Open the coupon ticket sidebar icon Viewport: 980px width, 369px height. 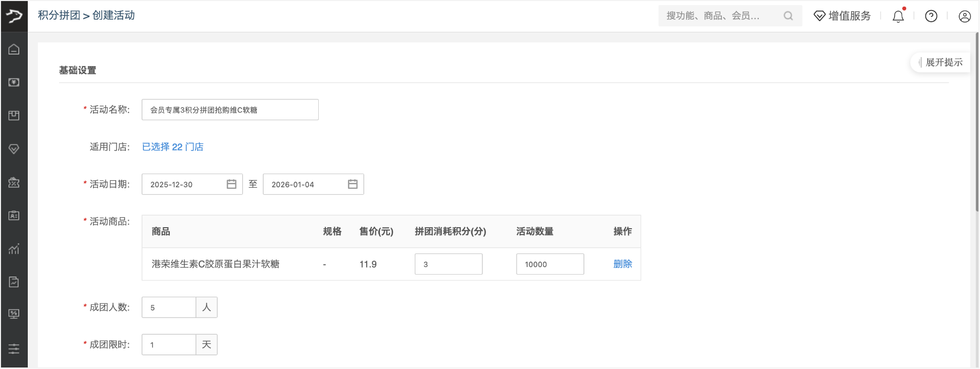click(14, 182)
